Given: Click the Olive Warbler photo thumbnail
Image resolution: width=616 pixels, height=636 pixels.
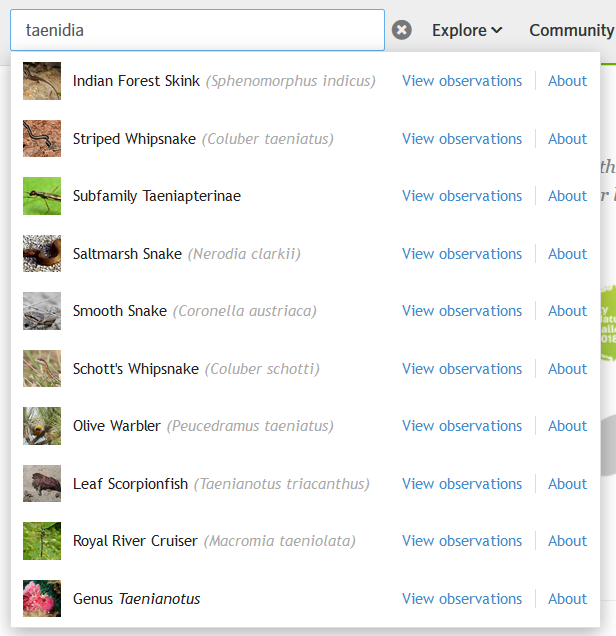Looking at the screenshot, I should 42,426.
